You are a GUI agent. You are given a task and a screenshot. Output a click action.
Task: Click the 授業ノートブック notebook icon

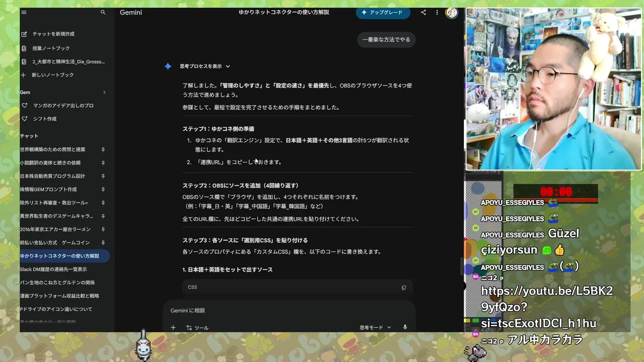click(x=24, y=48)
